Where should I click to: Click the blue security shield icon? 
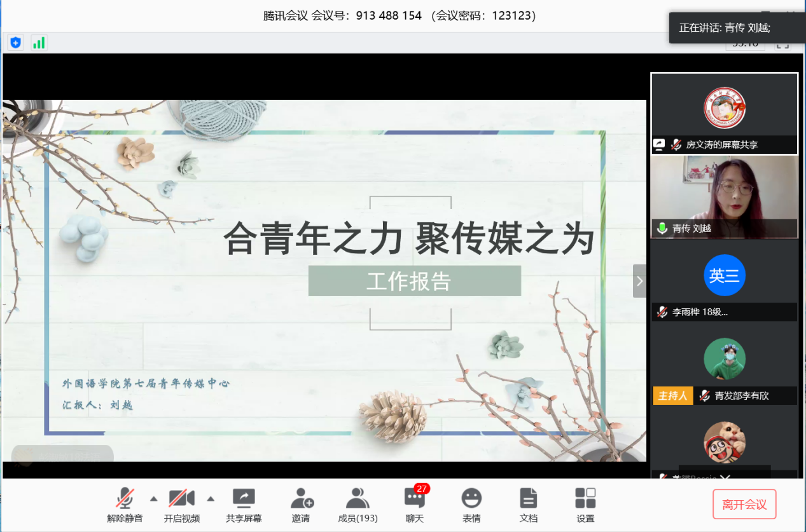(x=16, y=43)
